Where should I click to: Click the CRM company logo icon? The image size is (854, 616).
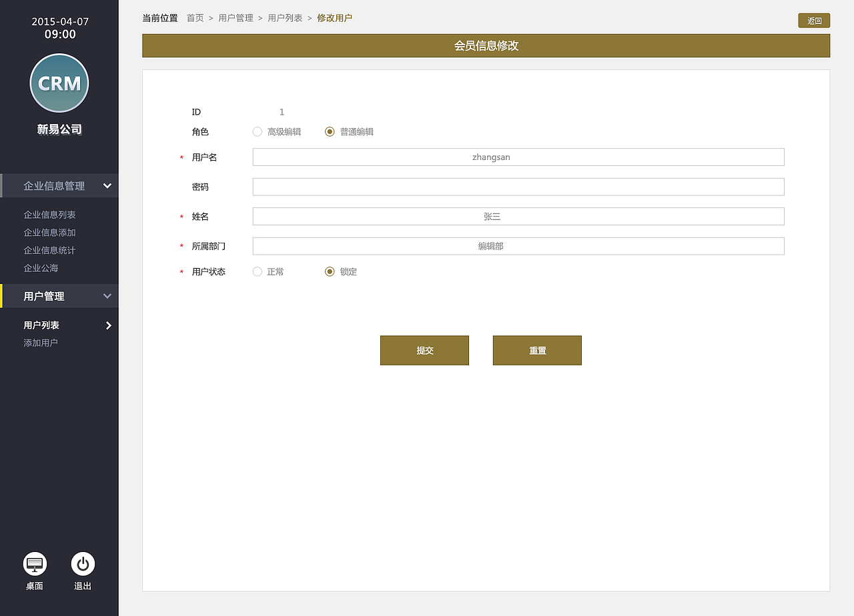click(x=59, y=83)
